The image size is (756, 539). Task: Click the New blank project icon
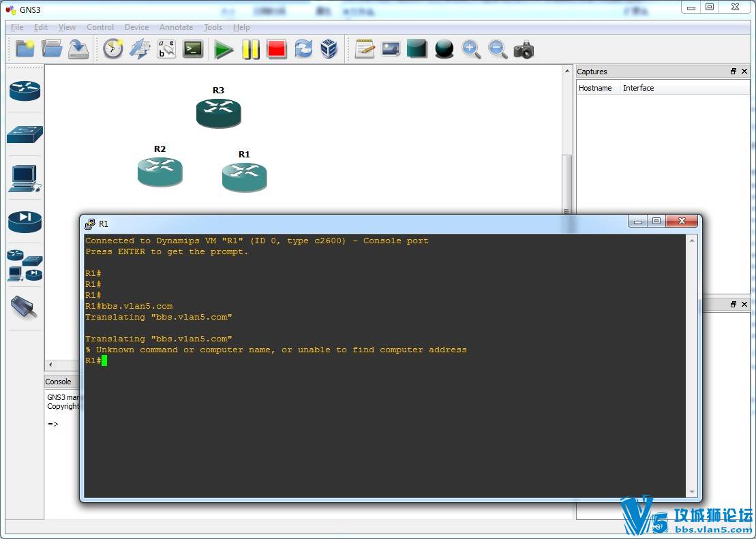coord(25,48)
